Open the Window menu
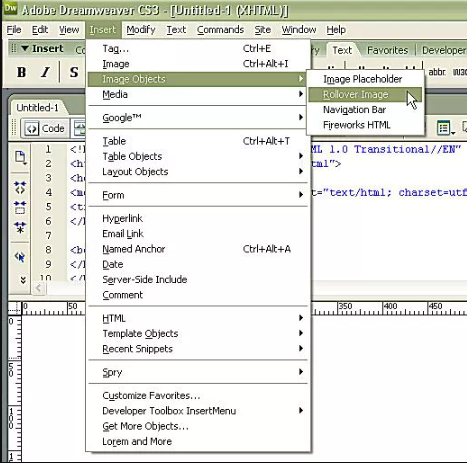 (x=299, y=30)
